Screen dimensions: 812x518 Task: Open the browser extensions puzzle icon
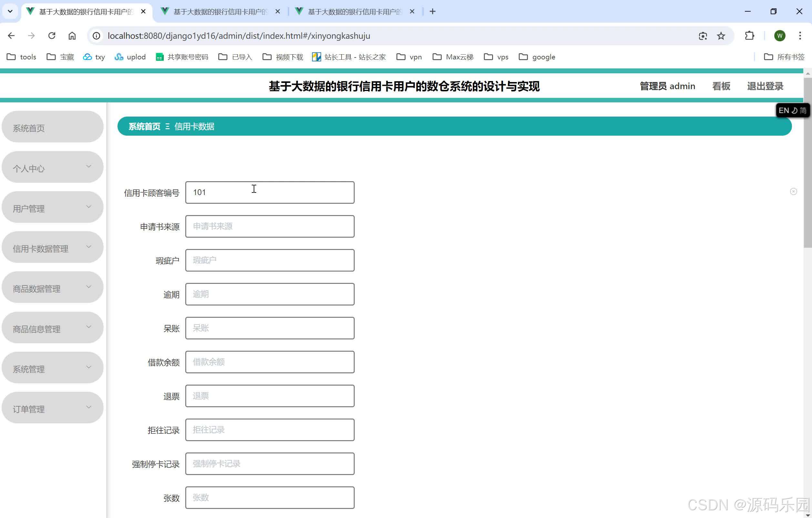(x=749, y=36)
